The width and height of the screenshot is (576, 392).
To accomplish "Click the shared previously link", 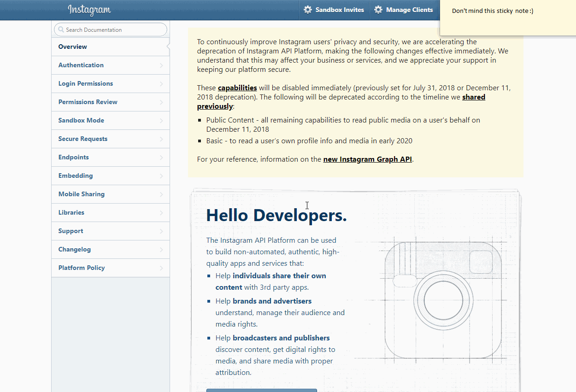I will (x=473, y=97).
